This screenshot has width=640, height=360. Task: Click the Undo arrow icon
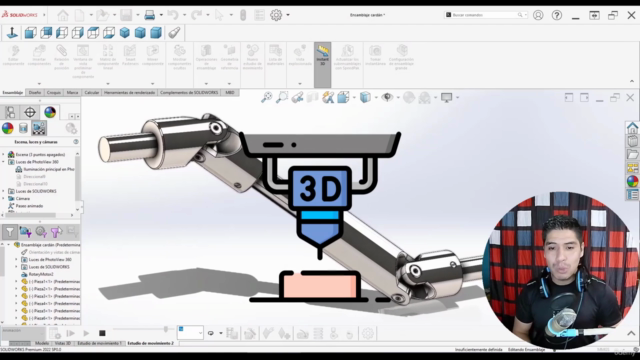(173, 15)
